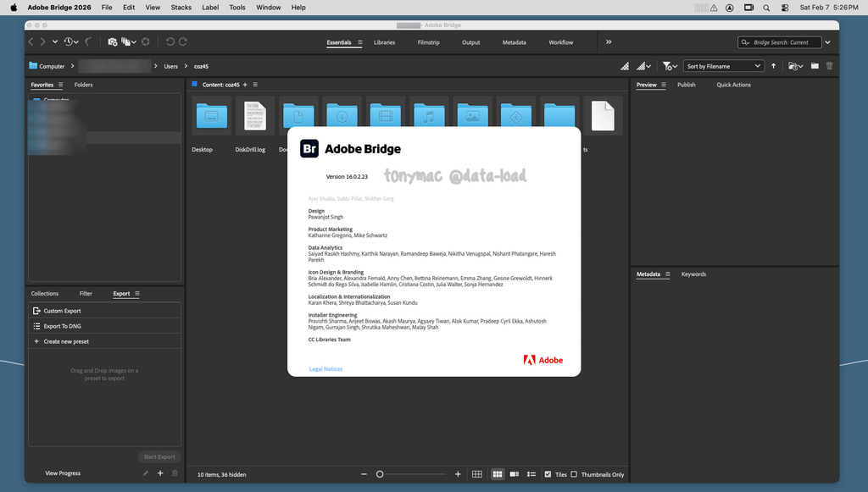Select the DiskDrill.log file thumbnail
This screenshot has width=868, height=492.
(x=255, y=116)
